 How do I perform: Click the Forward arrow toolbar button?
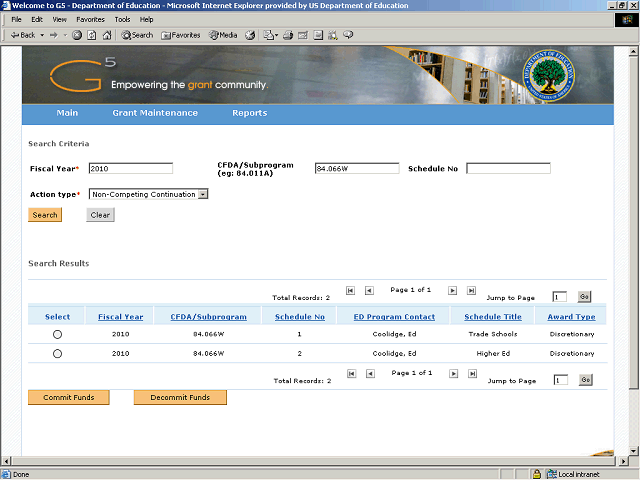[x=54, y=35]
